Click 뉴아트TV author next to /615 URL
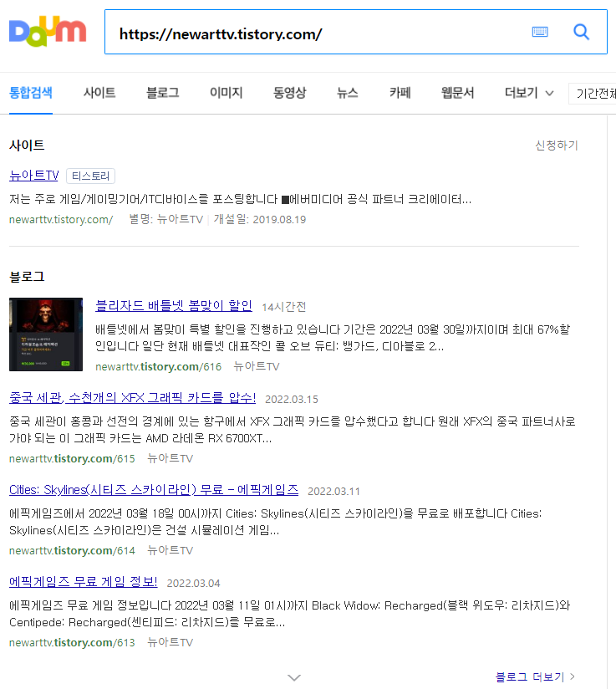This screenshot has width=616, height=689. click(x=170, y=459)
